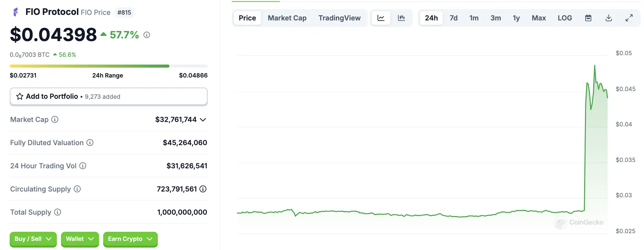Image resolution: width=644 pixels, height=250 pixels.
Task: Select the 1y time range
Action: (x=516, y=18)
